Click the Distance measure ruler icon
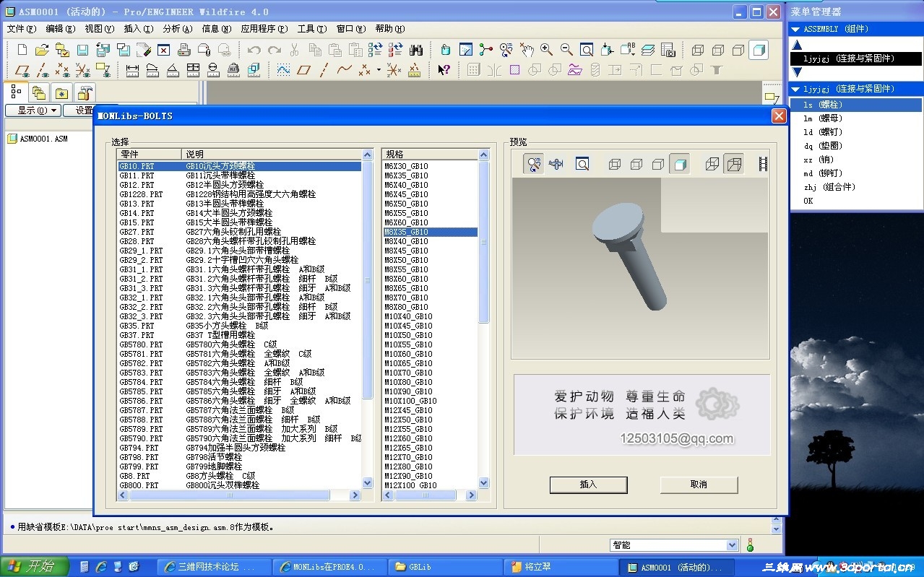 click(132, 70)
